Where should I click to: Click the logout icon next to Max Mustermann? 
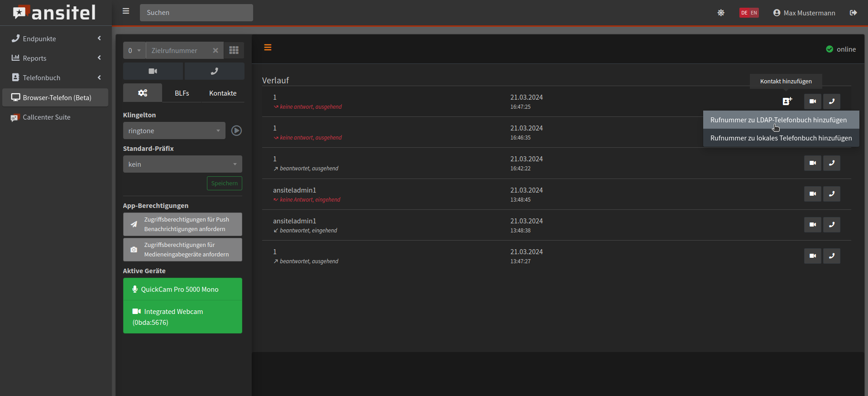853,13
